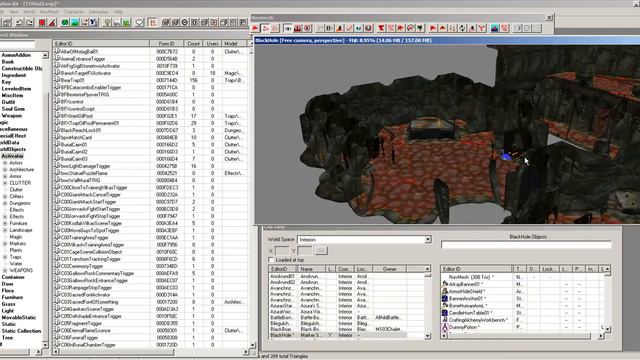This screenshot has width=640, height=360.
Task: Select the MovableStatic category
Action: (x=19, y=317)
